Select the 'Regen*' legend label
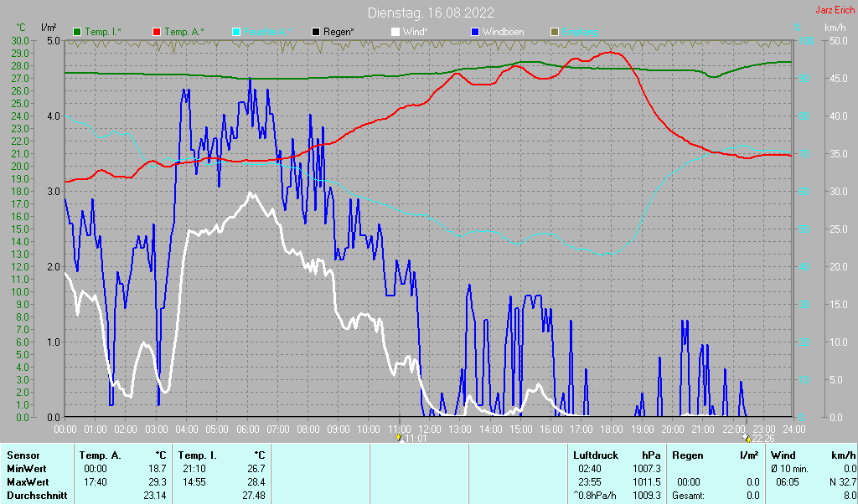Image resolution: width=858 pixels, height=504 pixels. [339, 33]
